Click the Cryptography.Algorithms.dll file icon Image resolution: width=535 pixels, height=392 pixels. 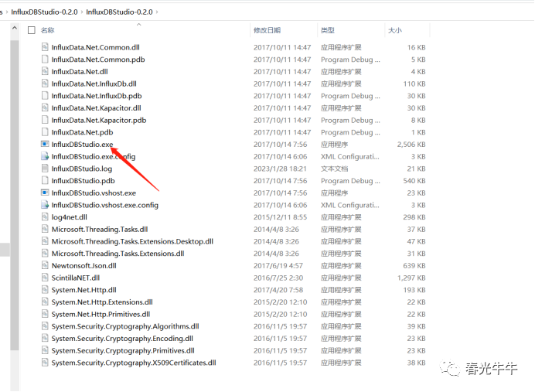pos(45,326)
